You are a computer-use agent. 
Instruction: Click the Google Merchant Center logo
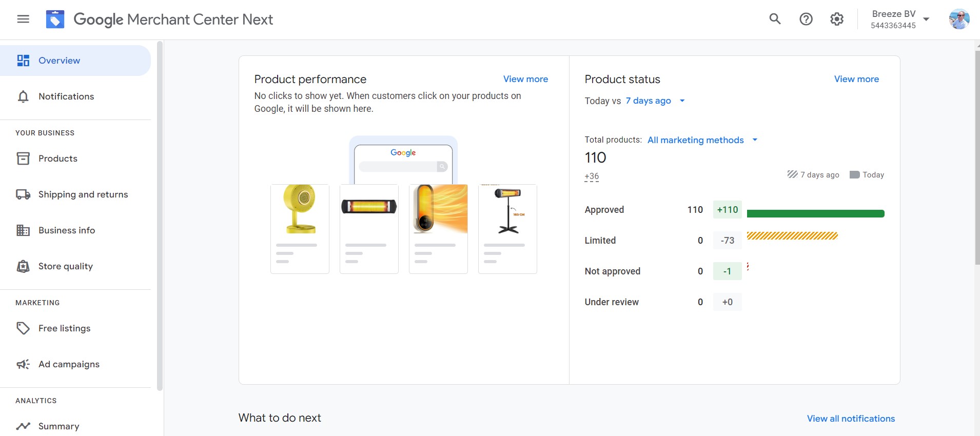click(55, 19)
